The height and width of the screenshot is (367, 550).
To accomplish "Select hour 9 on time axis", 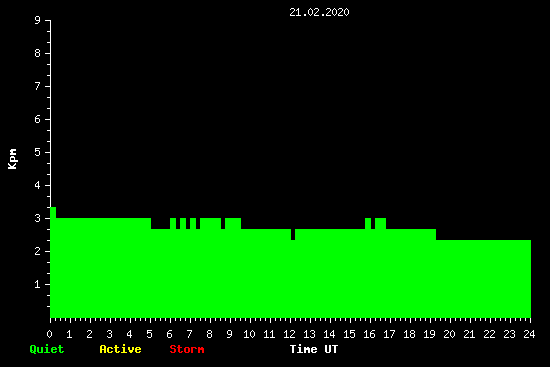I will 229,334.
